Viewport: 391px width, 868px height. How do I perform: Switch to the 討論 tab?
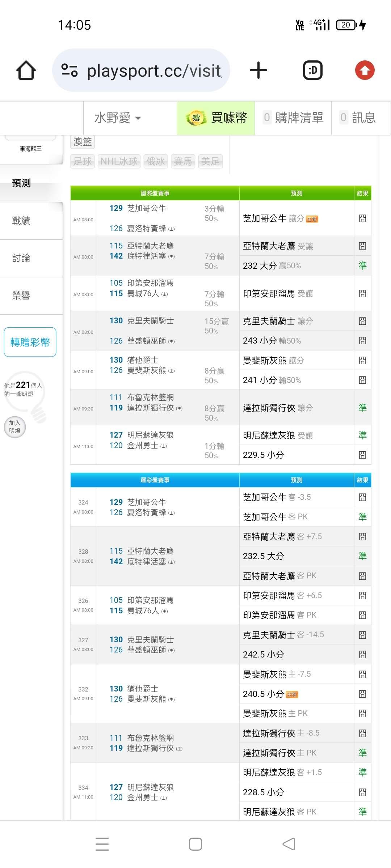[21, 258]
